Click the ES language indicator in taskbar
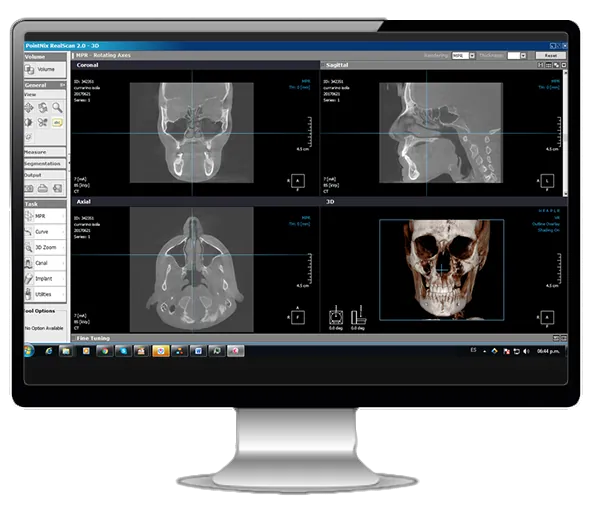 473,350
